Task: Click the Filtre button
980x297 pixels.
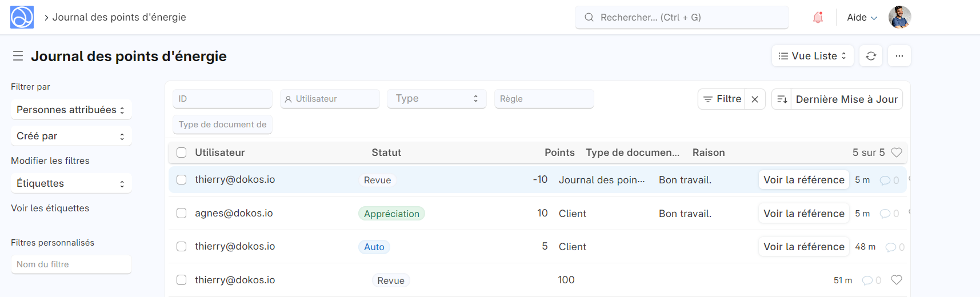Action: point(722,99)
